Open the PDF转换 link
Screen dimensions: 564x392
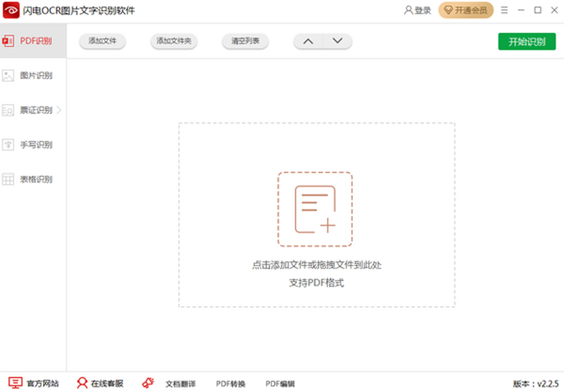coord(231,384)
